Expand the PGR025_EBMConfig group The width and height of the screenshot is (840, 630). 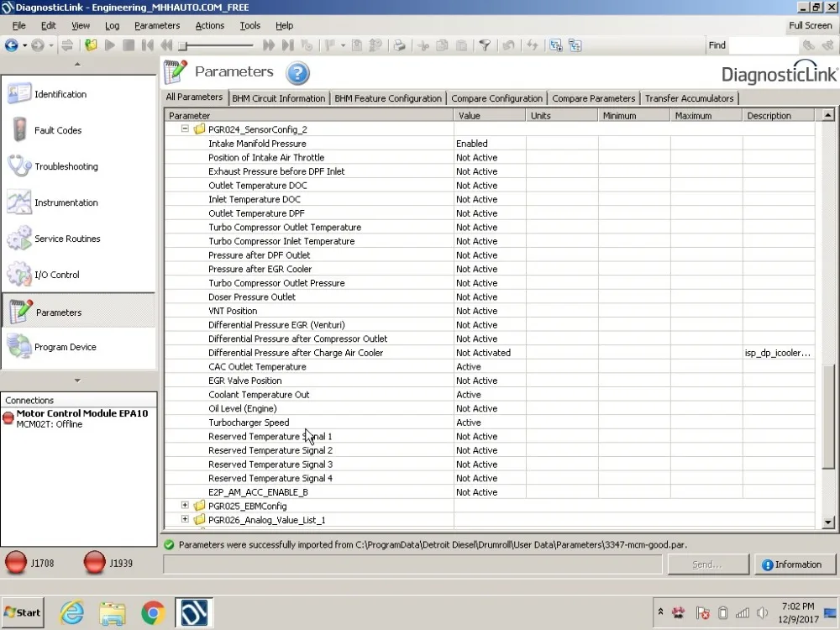click(x=186, y=506)
